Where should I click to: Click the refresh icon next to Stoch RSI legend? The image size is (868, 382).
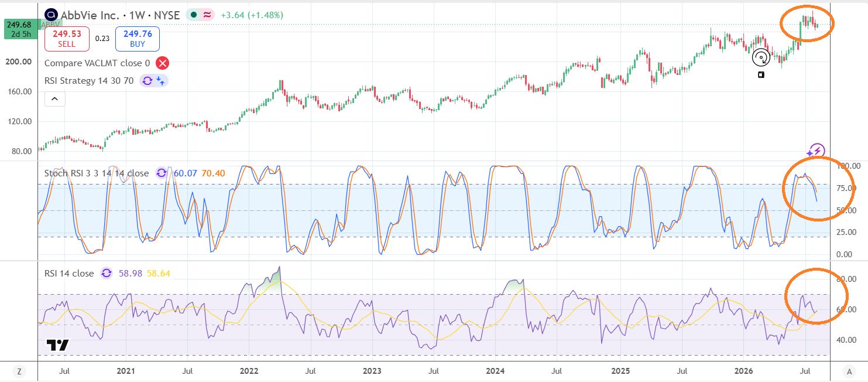click(160, 173)
